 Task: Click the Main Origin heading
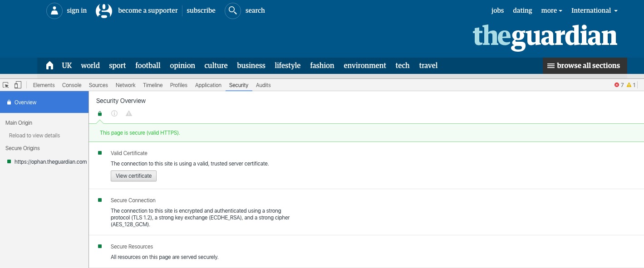point(19,123)
